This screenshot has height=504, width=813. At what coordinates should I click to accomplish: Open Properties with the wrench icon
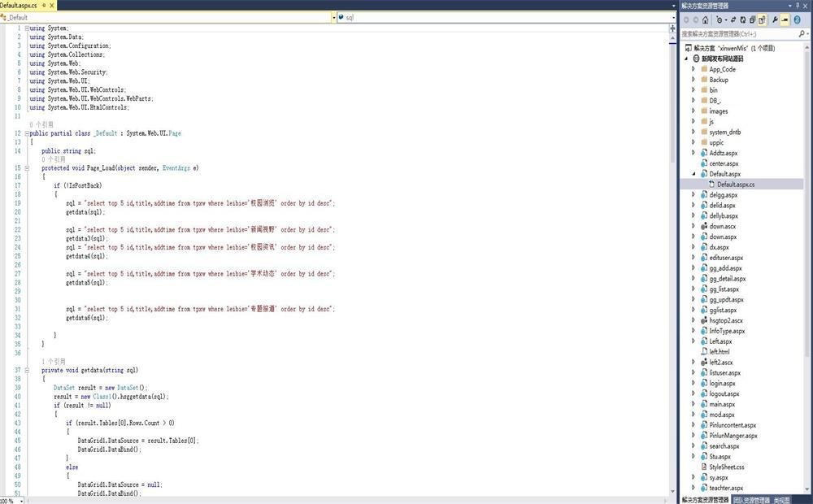pos(775,20)
